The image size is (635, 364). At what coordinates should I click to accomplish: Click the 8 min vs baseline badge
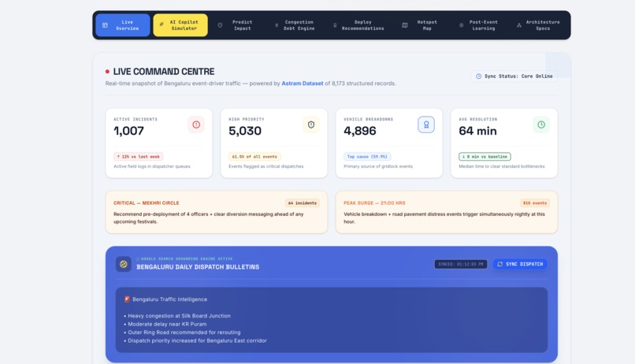(x=485, y=156)
